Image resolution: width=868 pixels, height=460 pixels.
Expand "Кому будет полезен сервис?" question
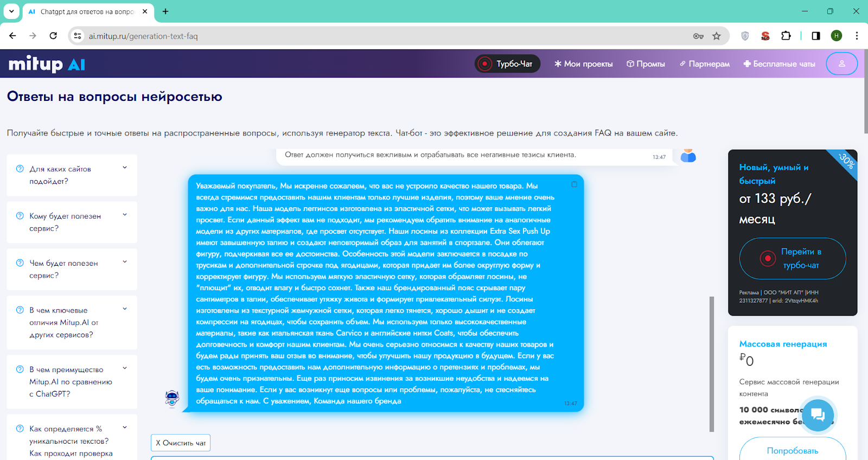point(72,222)
